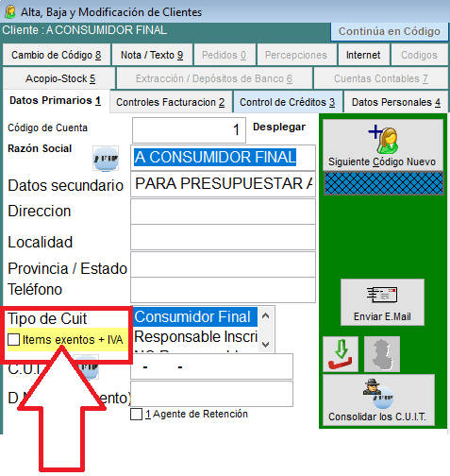This screenshot has width=450, height=476.
Task: Click the Direccion input field
Action: tap(223, 212)
